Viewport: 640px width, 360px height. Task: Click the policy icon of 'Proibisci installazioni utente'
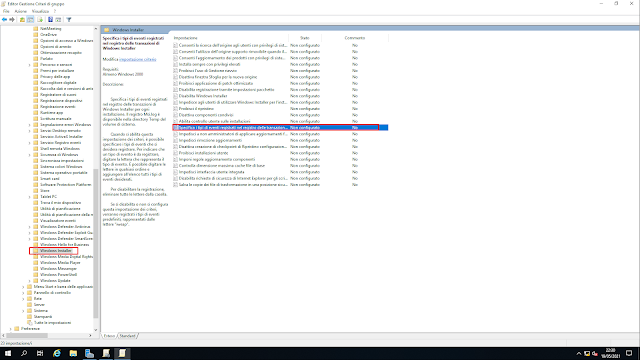(x=176, y=153)
